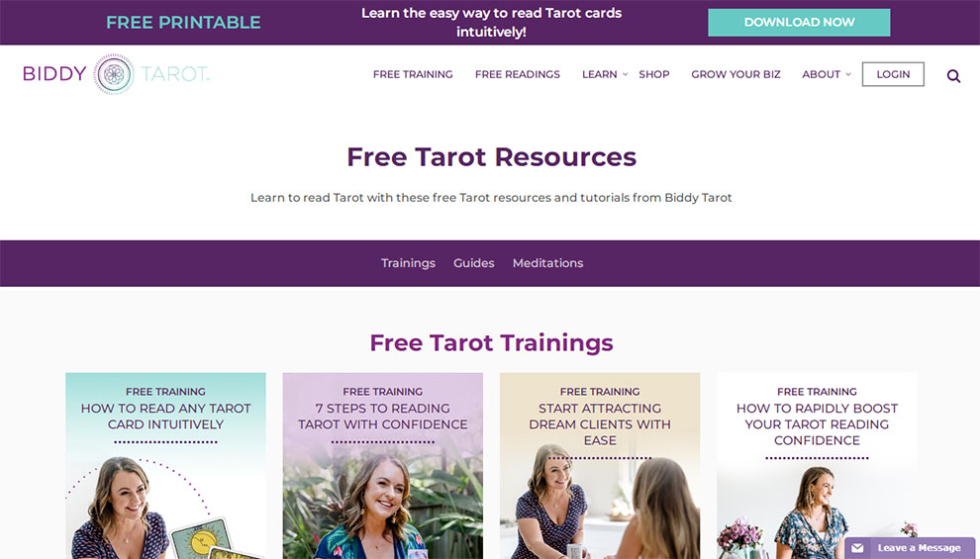Open 7 Steps to Reading Tarot training card
The height and width of the screenshot is (559, 980).
click(x=382, y=466)
